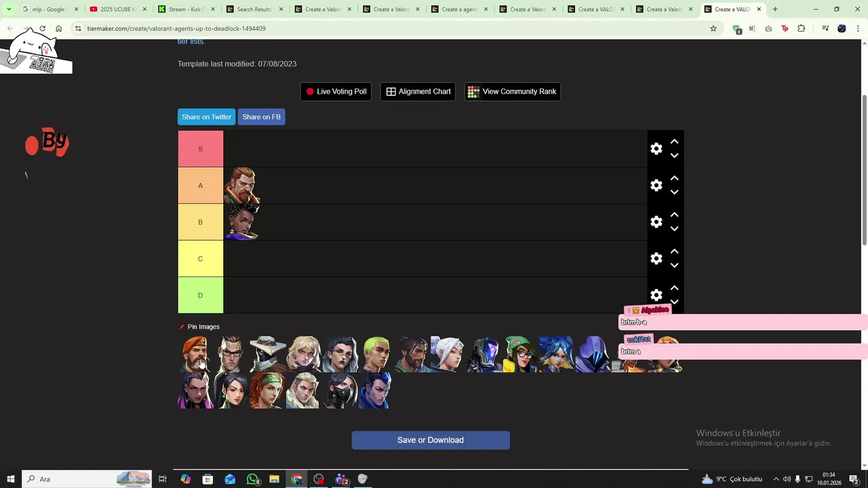Screen dimensions: 868x488
Task: Pick Neon with blue hair
Action: coord(556,354)
